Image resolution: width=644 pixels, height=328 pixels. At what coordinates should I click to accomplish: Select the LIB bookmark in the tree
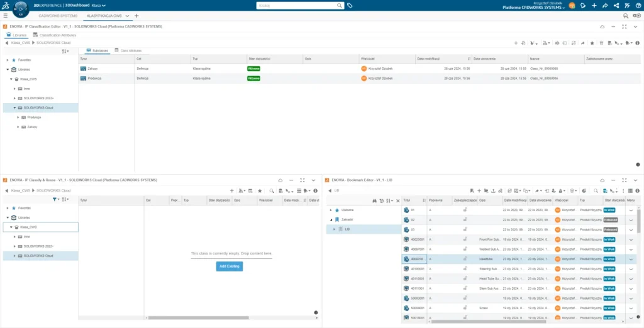pyautogui.click(x=347, y=229)
